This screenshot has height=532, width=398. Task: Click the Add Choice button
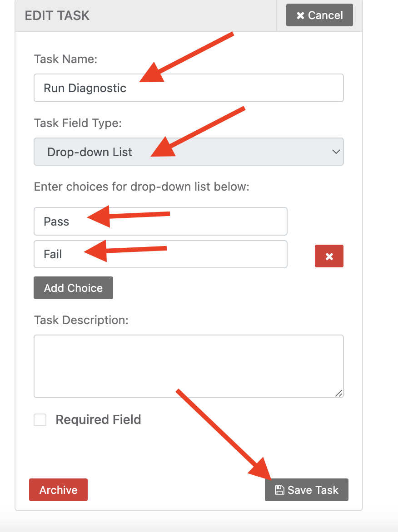pyautogui.click(x=73, y=287)
